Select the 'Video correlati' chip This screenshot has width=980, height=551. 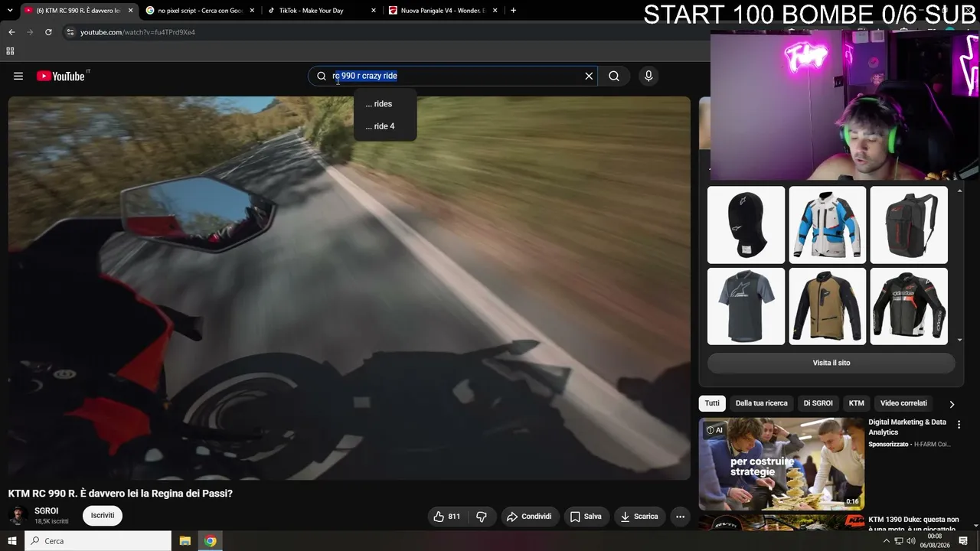click(903, 403)
